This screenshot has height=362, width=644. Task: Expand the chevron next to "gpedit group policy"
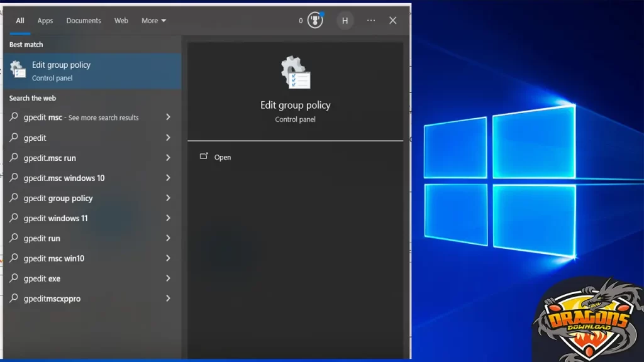pos(168,198)
